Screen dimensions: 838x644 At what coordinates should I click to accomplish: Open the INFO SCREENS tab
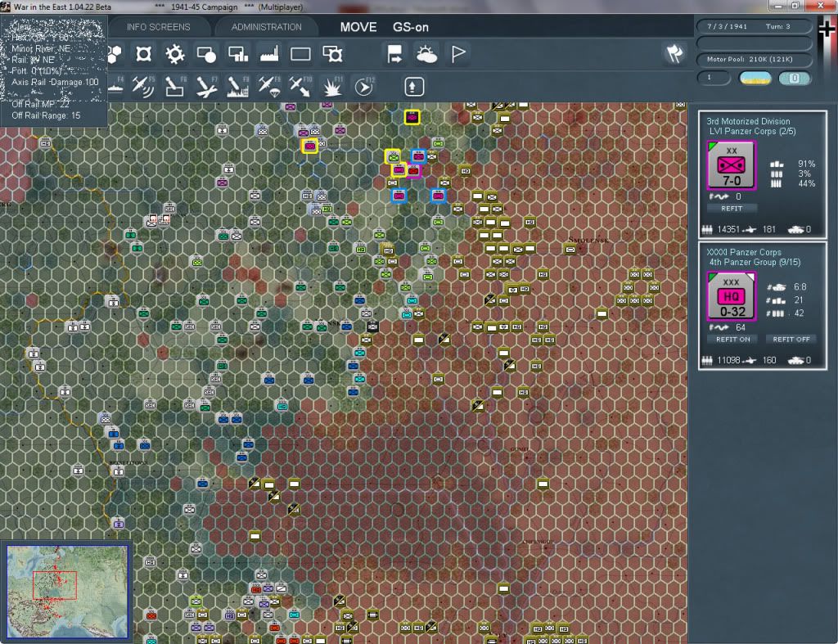click(x=158, y=27)
